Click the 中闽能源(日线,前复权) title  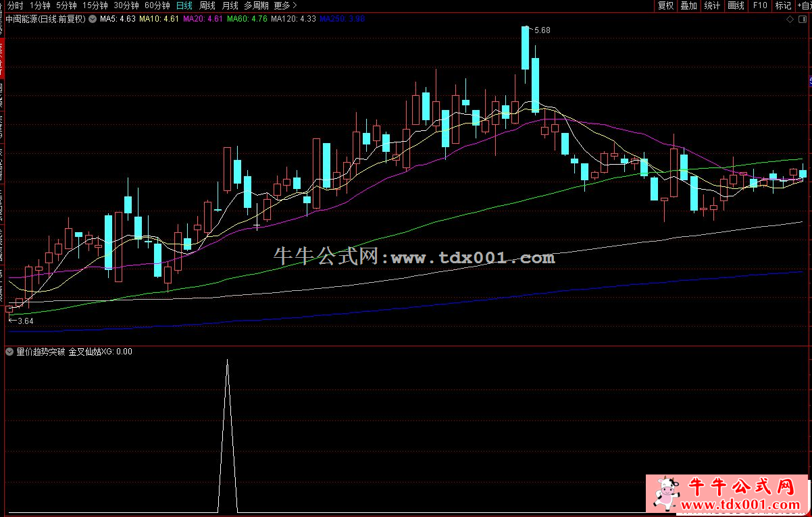(45, 19)
